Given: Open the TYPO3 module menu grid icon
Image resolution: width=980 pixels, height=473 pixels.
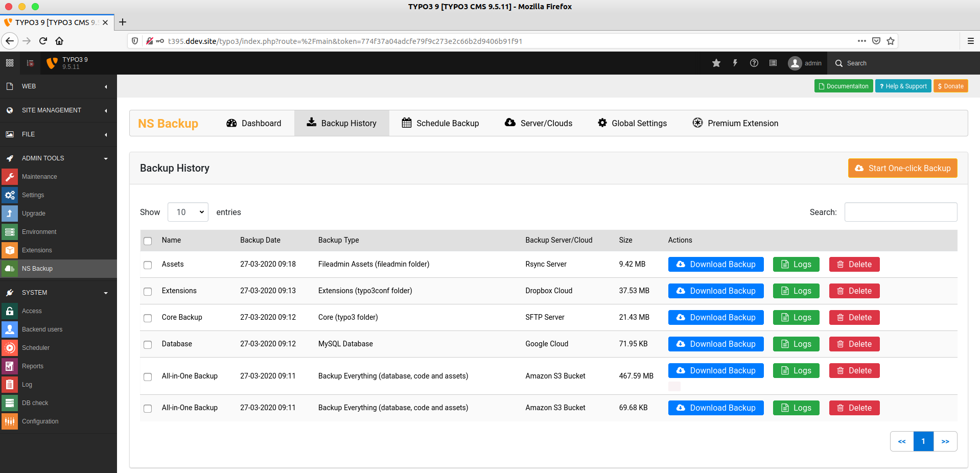Looking at the screenshot, I should (x=10, y=63).
